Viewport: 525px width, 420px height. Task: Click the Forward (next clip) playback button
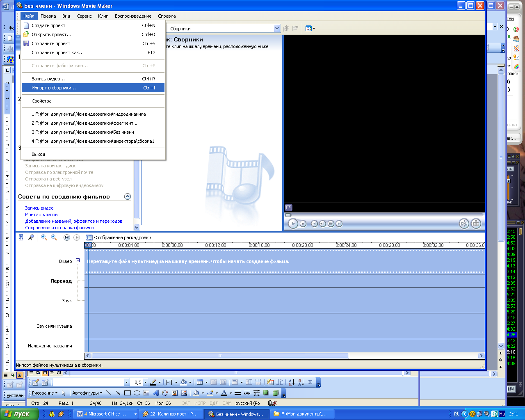coord(339,224)
